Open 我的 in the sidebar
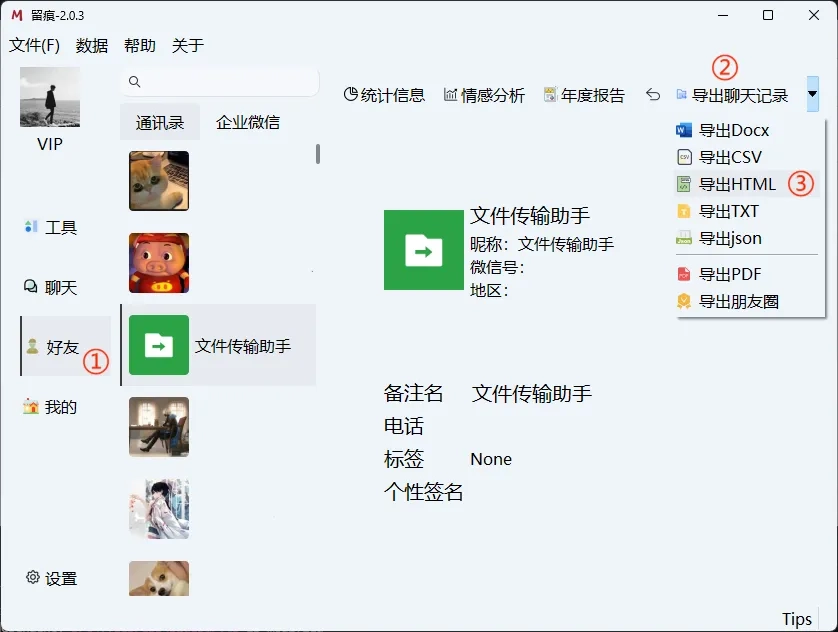The width and height of the screenshot is (838, 632). (x=51, y=407)
